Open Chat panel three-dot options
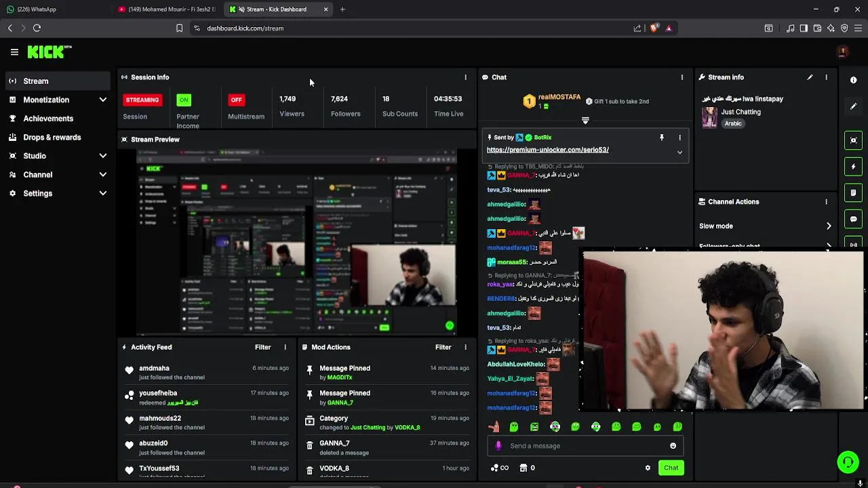868x488 pixels. pos(682,77)
